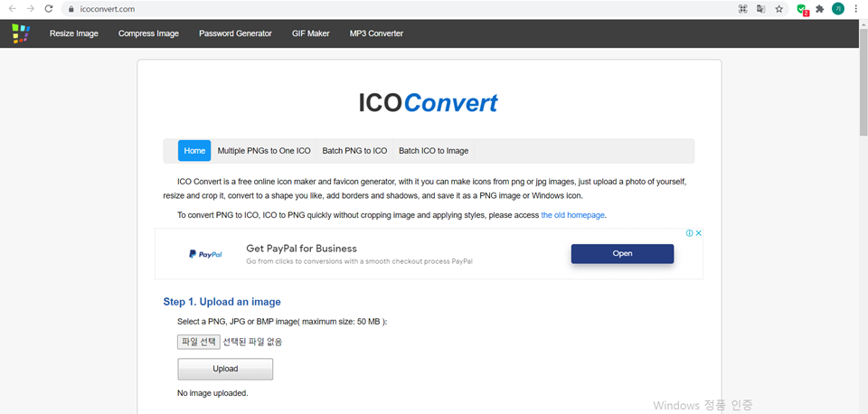Viewport: 868px width, 414px height.
Task: Open the extensions puzzle piece icon
Action: pyautogui.click(x=820, y=9)
